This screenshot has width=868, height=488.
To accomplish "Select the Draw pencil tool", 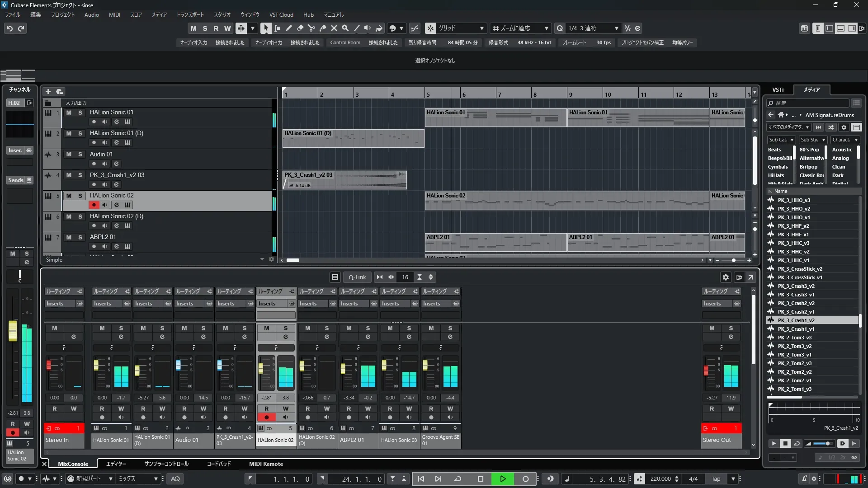I will 288,28.
